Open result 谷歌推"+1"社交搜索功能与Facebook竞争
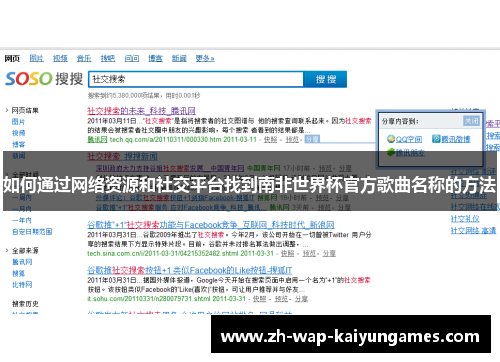The width and height of the screenshot is (500, 362). tap(211, 225)
